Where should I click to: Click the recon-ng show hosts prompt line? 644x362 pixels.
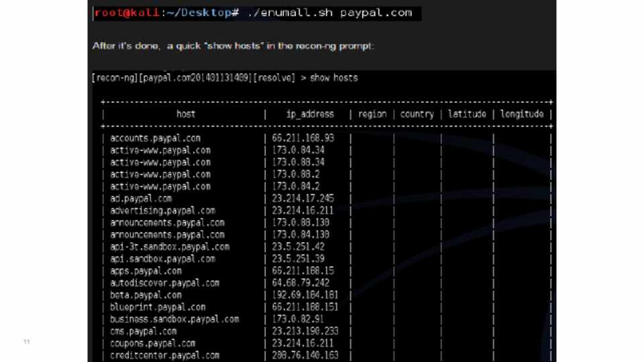click(x=225, y=78)
